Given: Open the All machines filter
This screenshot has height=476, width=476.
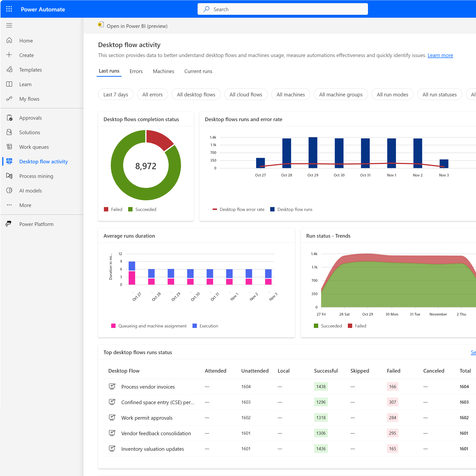Looking at the screenshot, I should pos(291,94).
